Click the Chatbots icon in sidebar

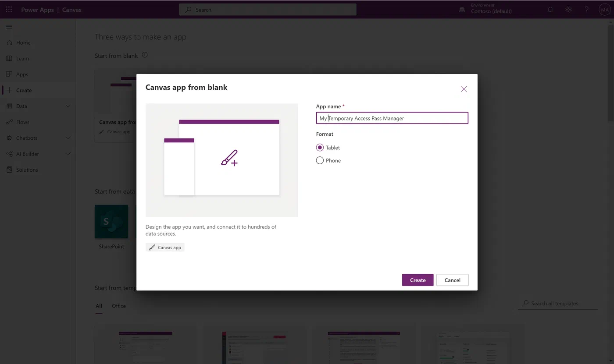[9, 138]
